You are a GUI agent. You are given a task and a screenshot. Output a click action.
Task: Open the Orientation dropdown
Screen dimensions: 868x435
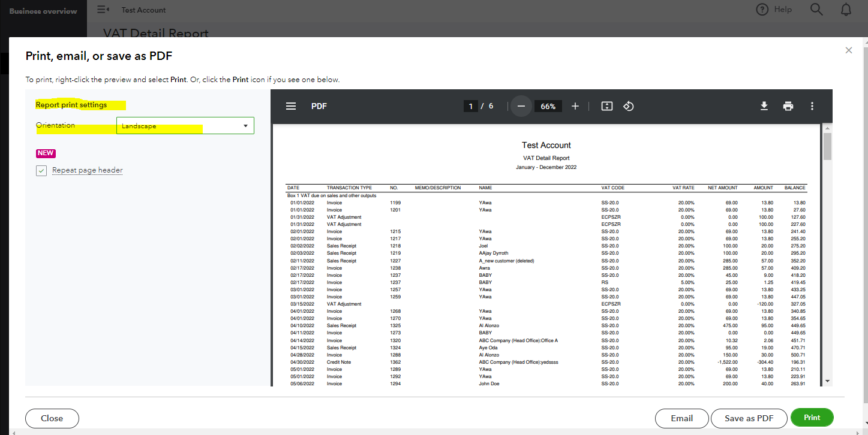click(185, 126)
